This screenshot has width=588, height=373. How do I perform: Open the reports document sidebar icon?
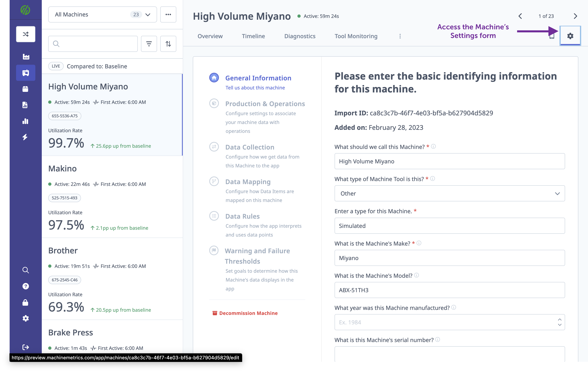[25, 105]
